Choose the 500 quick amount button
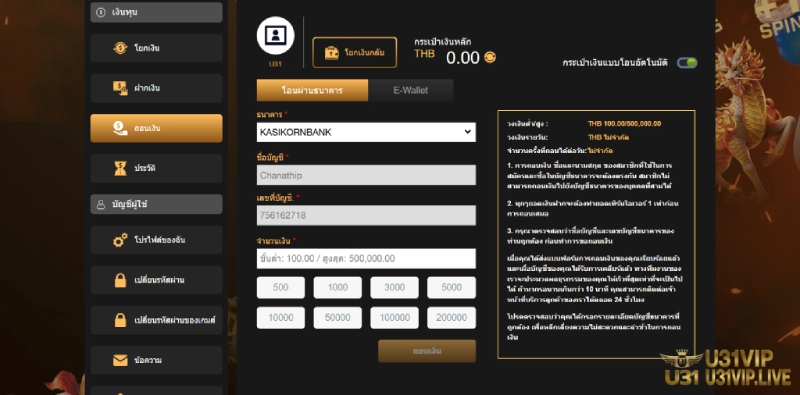800x395 pixels. point(281,287)
